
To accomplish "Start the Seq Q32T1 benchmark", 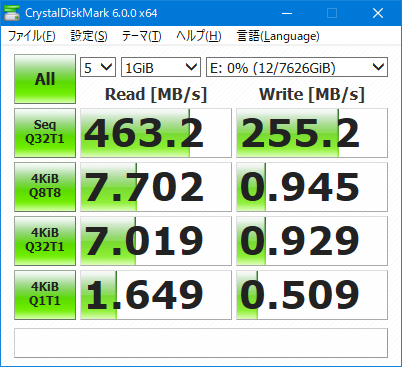I will click(45, 133).
